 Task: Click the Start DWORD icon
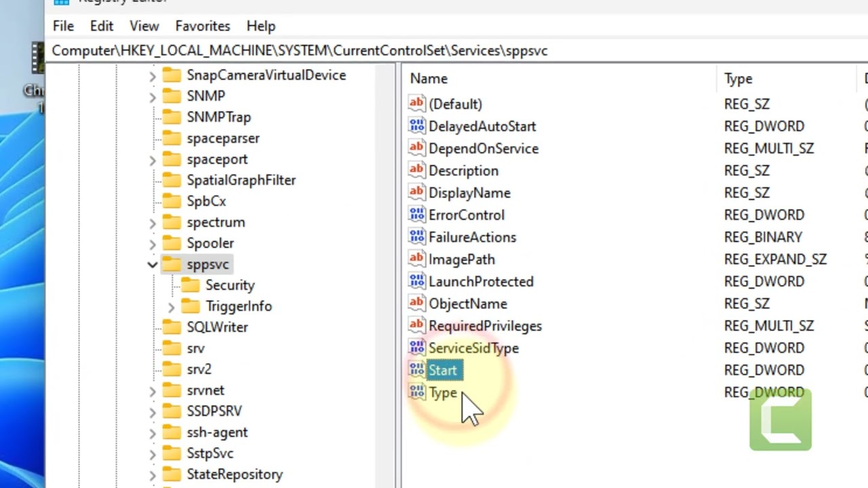pos(417,370)
